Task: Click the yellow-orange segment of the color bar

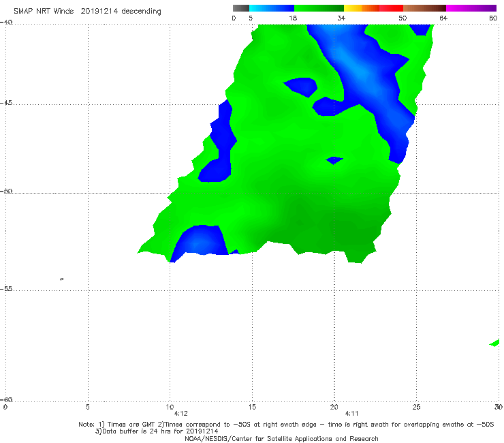Action: click(362, 8)
